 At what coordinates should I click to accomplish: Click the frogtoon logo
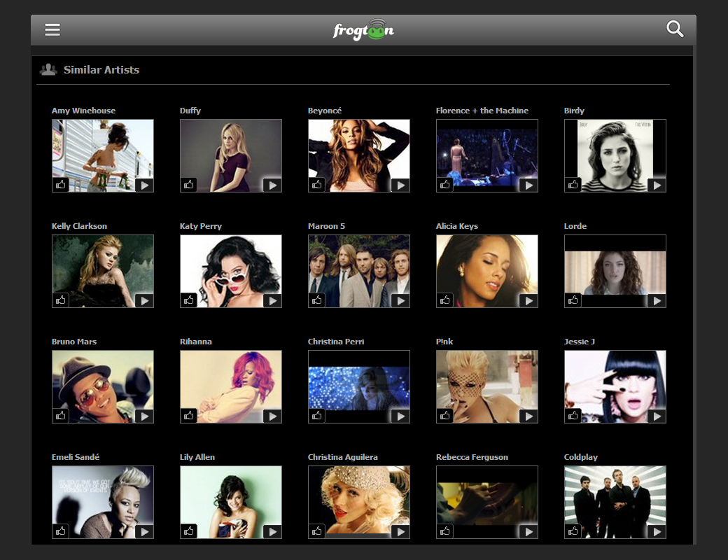pyautogui.click(x=363, y=29)
